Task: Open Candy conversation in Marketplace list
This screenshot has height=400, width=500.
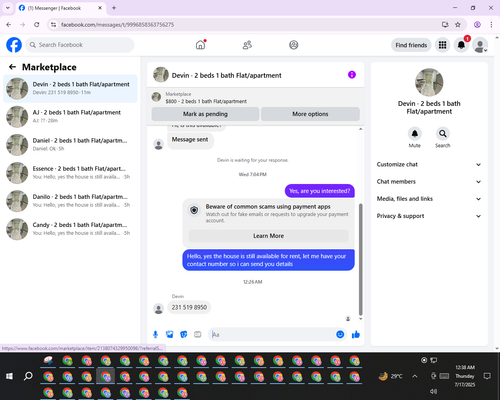Action: click(x=70, y=229)
